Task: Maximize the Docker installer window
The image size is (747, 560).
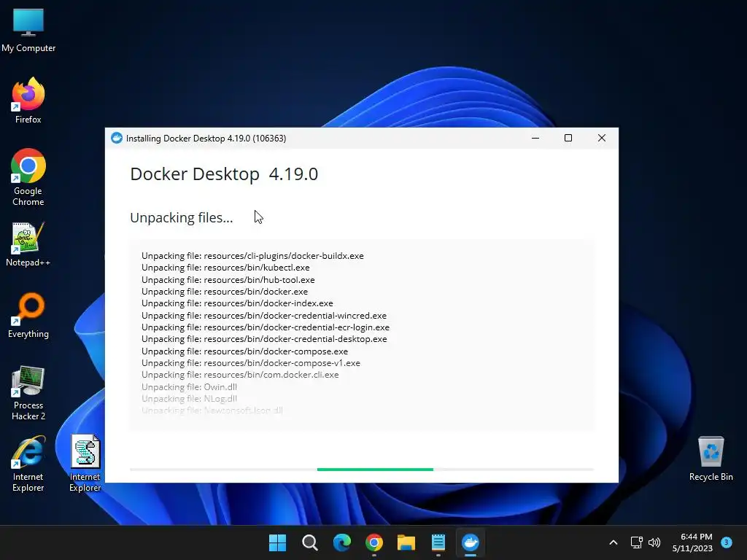Action: 568,138
